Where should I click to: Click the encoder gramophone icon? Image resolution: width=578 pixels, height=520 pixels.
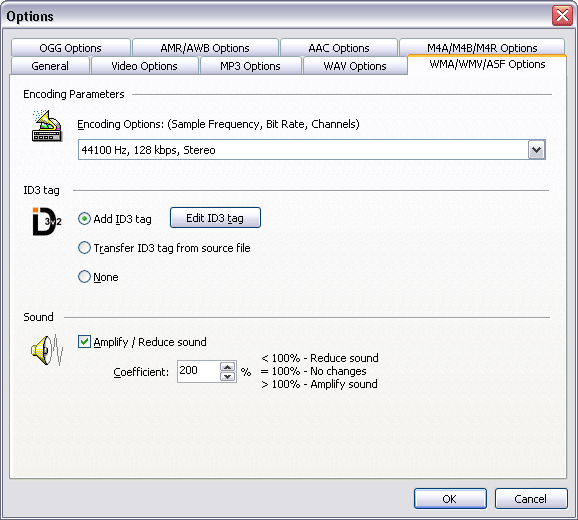[x=47, y=126]
